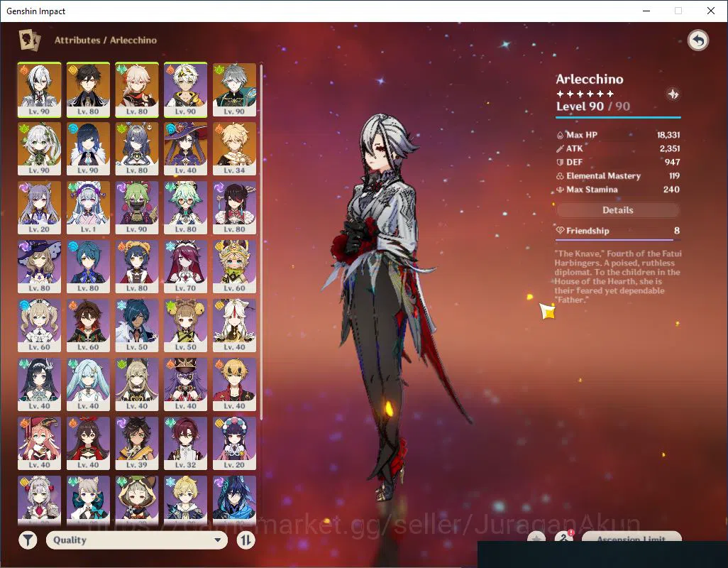Choose Yun Jin's Lv. 20 card
Image resolution: width=728 pixels, height=568 pixels.
pyautogui.click(x=234, y=444)
